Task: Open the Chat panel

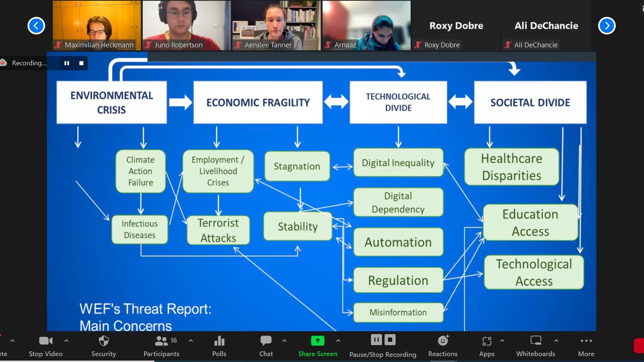Action: point(266,341)
